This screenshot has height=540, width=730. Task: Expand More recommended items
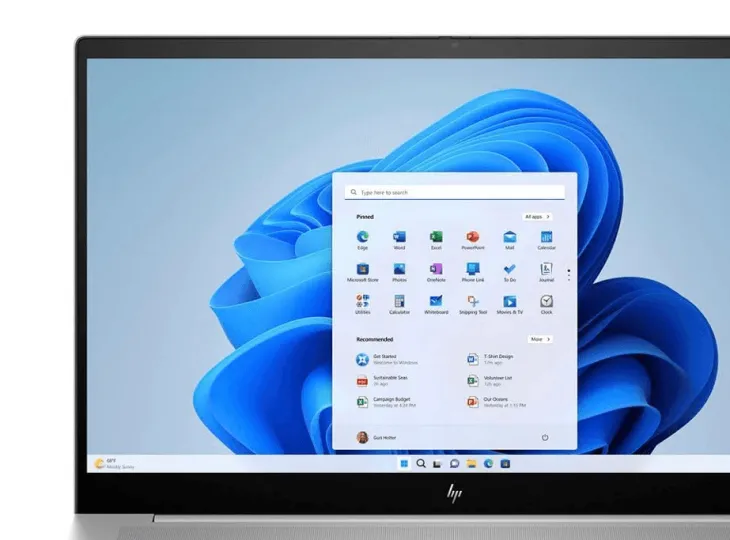pyautogui.click(x=540, y=339)
